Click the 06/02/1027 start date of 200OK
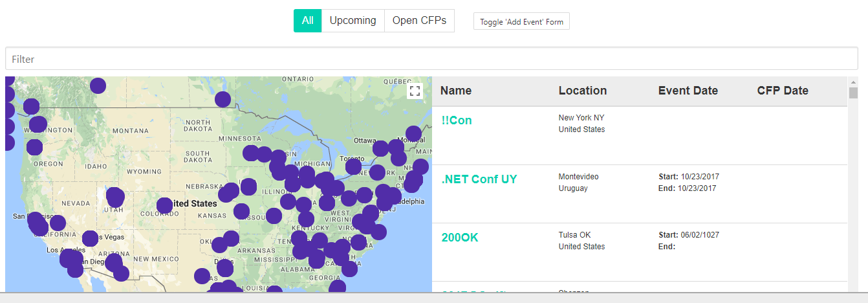868x303 pixels. click(700, 235)
